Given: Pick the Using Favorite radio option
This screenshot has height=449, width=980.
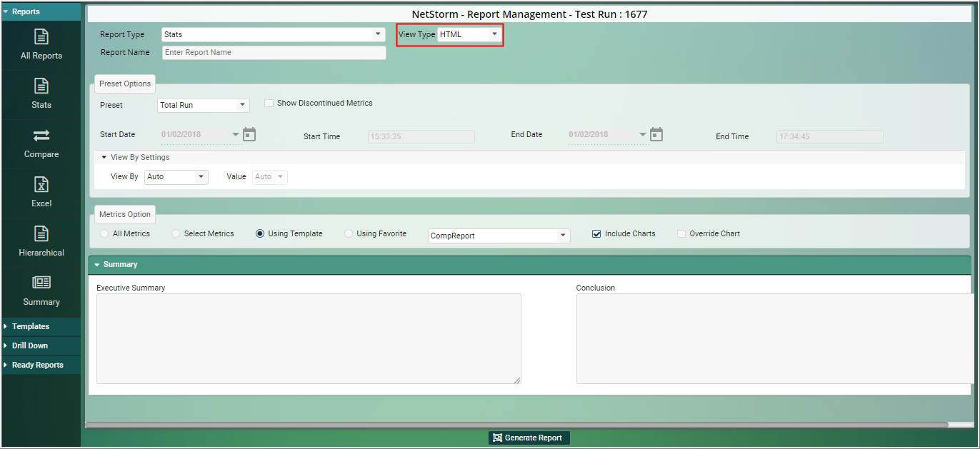Looking at the screenshot, I should pyautogui.click(x=349, y=233).
